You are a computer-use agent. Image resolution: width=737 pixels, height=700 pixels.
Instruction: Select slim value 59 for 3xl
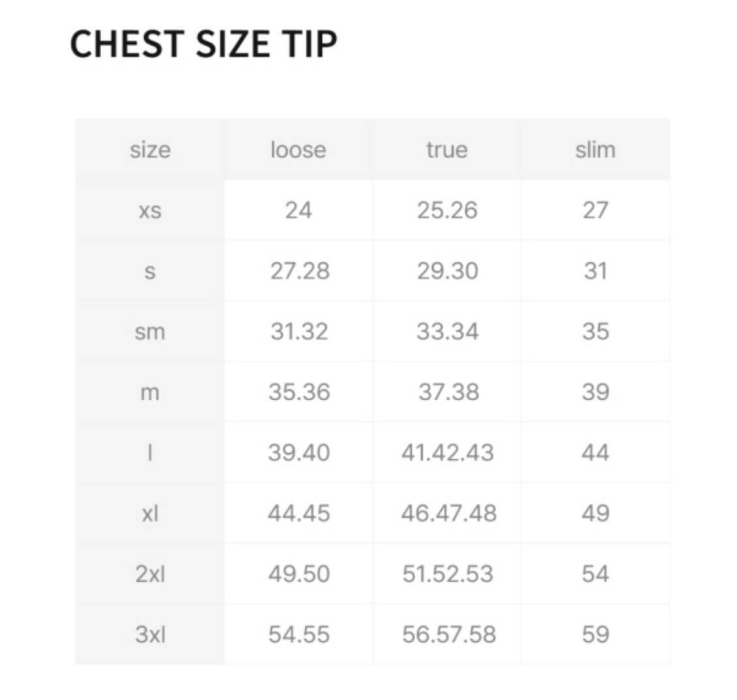tap(595, 634)
